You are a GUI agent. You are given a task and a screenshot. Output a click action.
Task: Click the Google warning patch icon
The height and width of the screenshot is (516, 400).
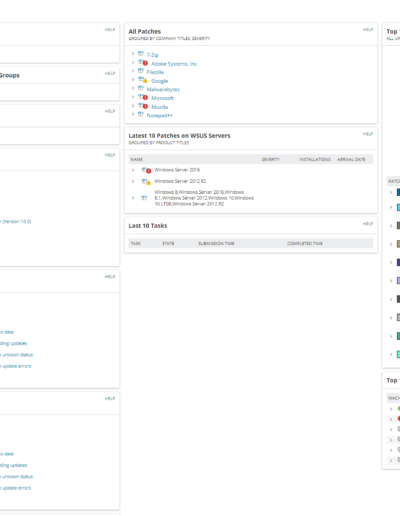[x=143, y=80]
